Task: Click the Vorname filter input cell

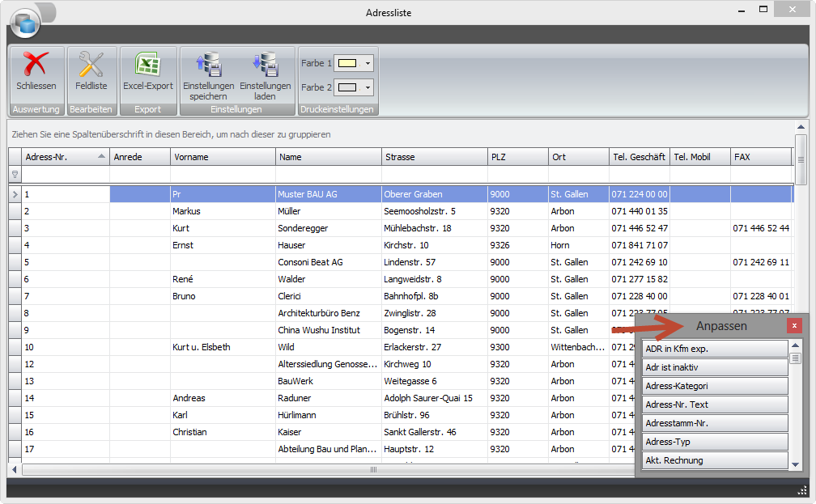Action: pos(223,174)
